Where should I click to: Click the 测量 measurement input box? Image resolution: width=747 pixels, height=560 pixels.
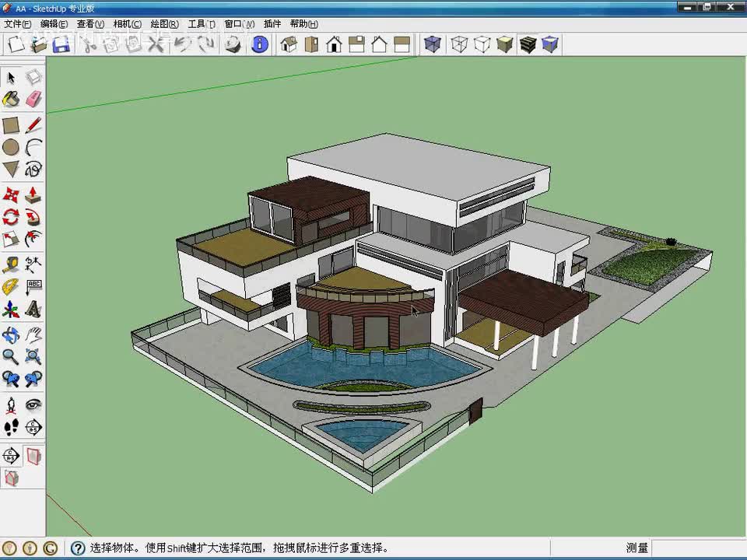(x=699, y=548)
